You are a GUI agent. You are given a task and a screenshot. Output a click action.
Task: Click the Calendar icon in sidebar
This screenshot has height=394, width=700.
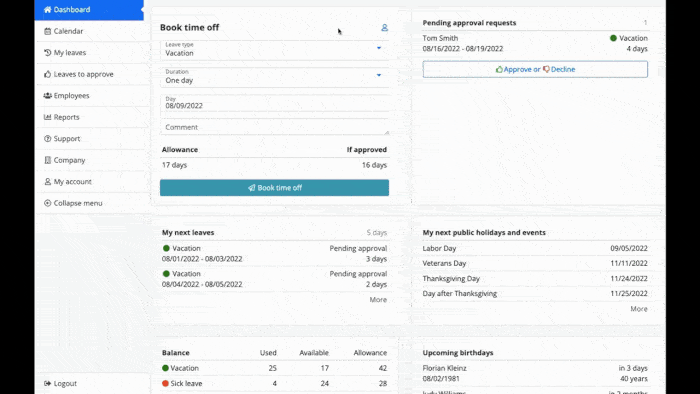click(x=47, y=31)
